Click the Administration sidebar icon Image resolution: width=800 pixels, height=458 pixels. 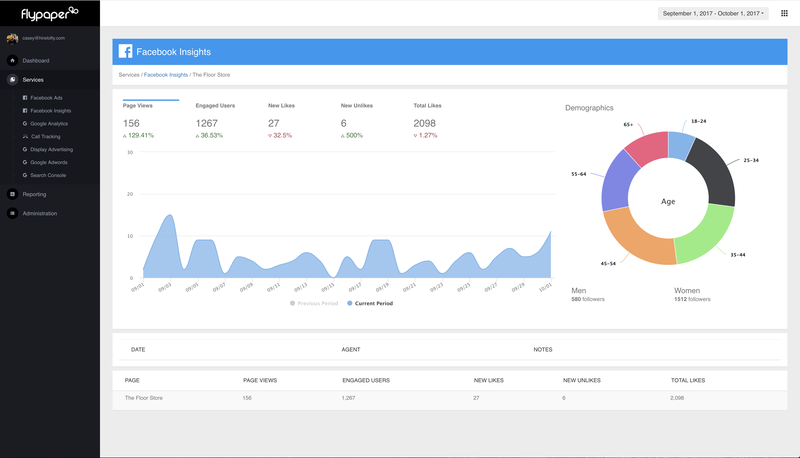pyautogui.click(x=13, y=213)
